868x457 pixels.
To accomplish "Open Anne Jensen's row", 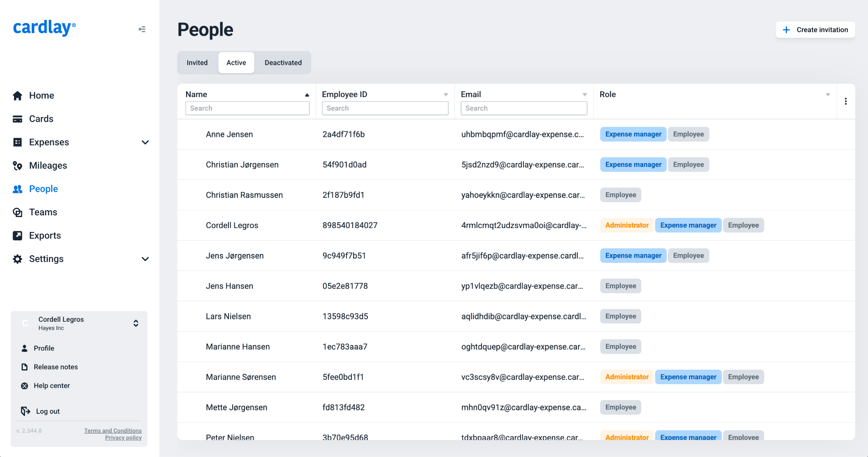I will click(516, 134).
